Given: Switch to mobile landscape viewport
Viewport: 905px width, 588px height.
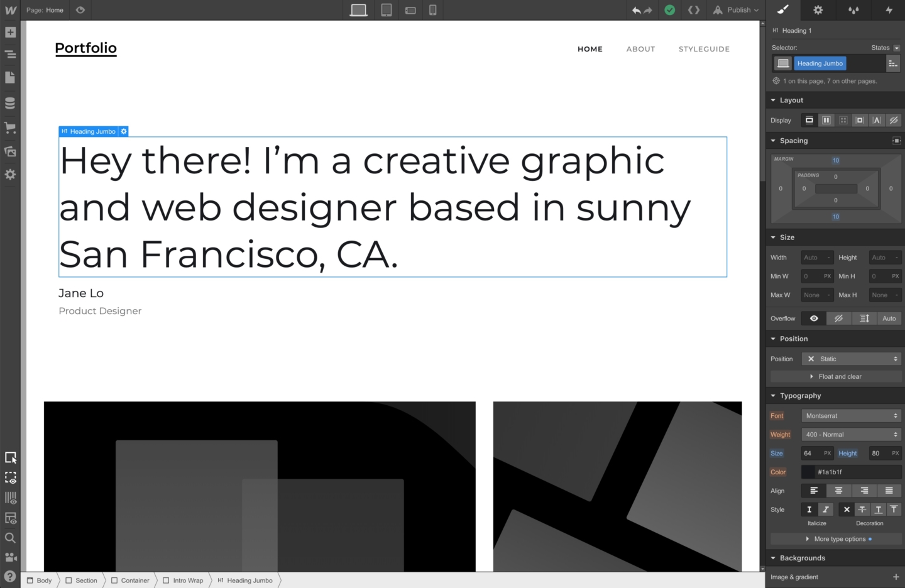Looking at the screenshot, I should (410, 10).
